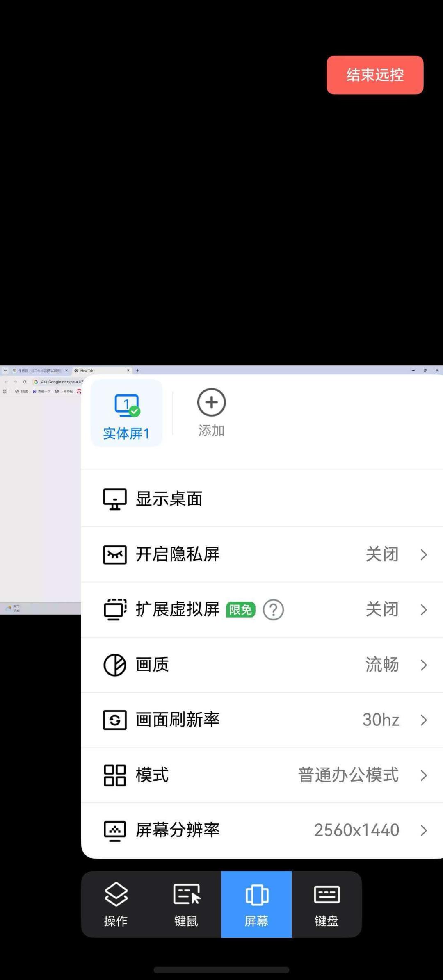Open the 上网导航 bookmark
This screenshot has height=980, width=443.
(64, 392)
